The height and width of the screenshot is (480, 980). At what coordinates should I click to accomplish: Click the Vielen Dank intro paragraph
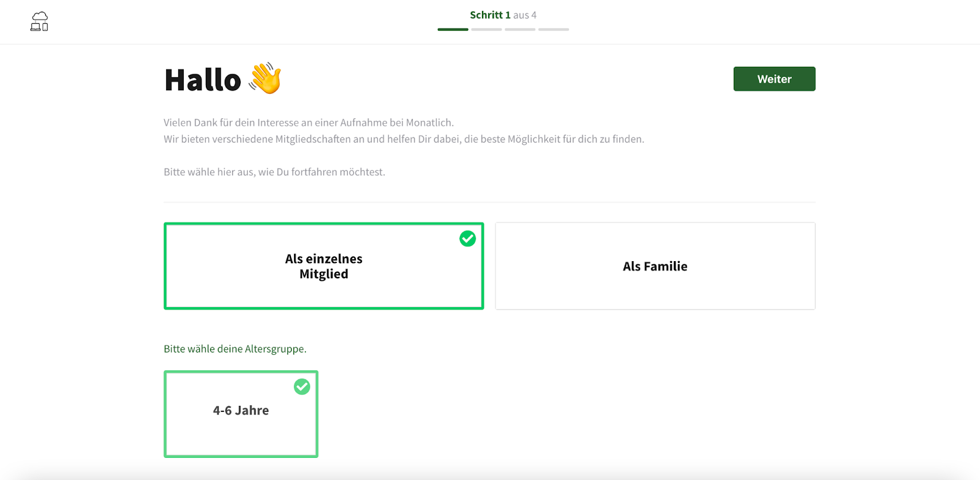tap(309, 123)
